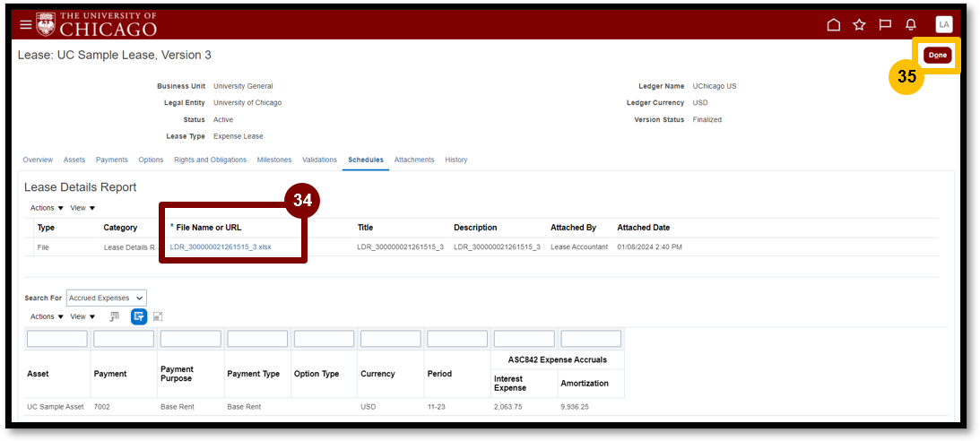Select the Schedules tab

coord(366,160)
